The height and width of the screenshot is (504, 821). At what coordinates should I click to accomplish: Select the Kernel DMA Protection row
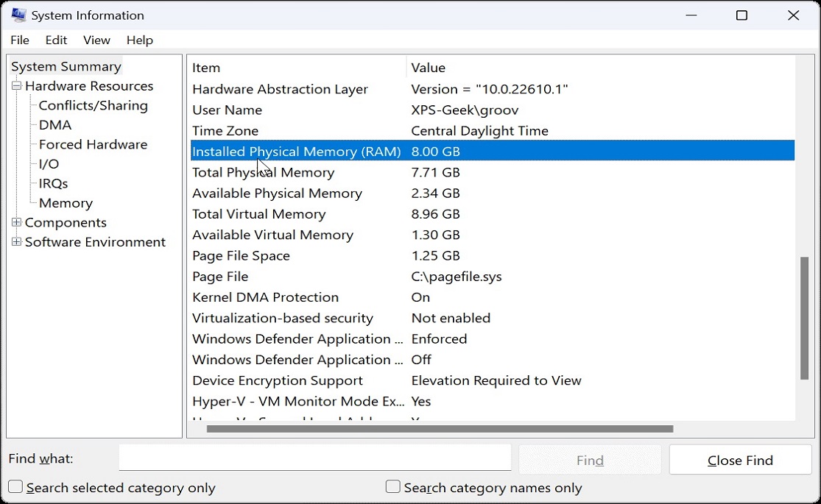[x=492, y=297]
